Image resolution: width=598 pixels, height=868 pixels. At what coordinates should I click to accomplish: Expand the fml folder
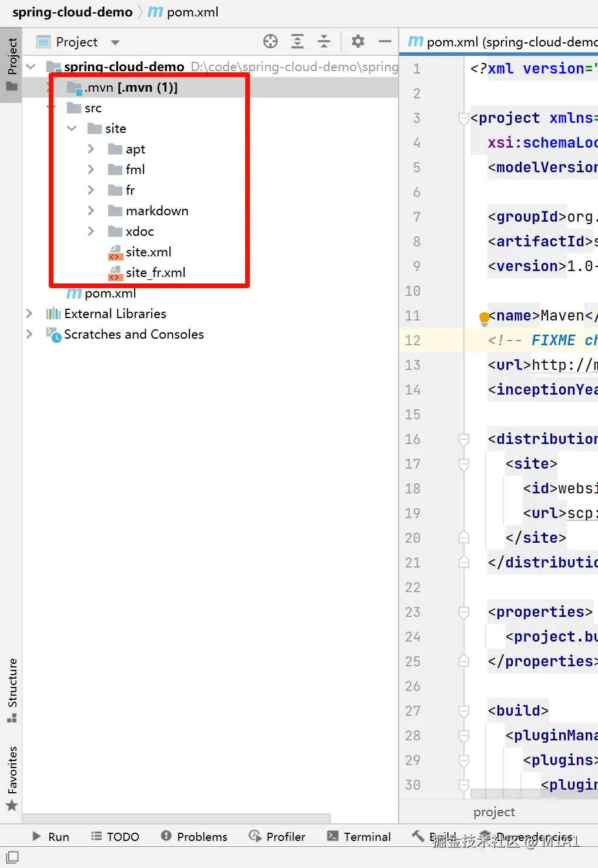91,169
